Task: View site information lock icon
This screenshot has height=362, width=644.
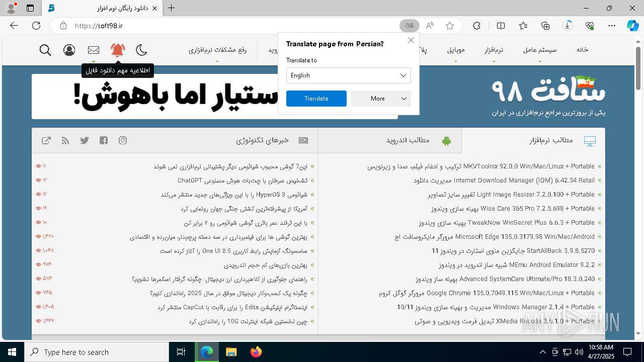Action: pyautogui.click(x=63, y=26)
